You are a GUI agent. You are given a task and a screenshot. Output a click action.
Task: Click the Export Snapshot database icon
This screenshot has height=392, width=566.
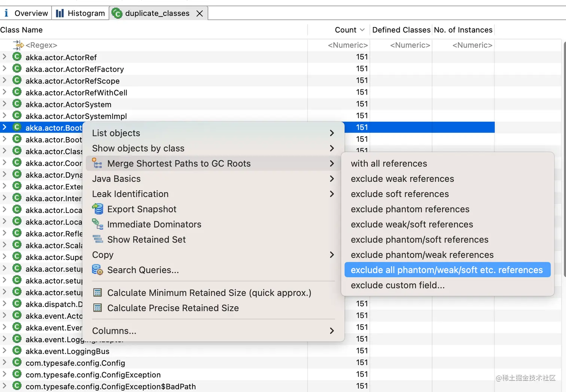click(98, 209)
